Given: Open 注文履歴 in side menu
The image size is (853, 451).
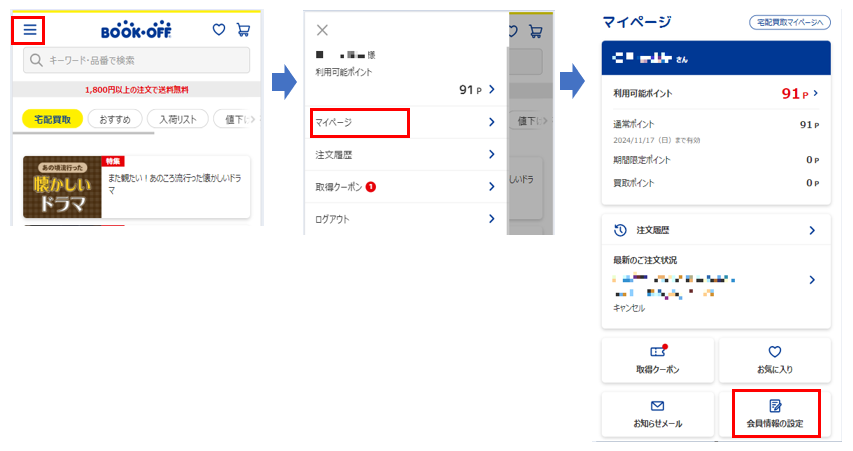Looking at the screenshot, I should pos(405,154).
